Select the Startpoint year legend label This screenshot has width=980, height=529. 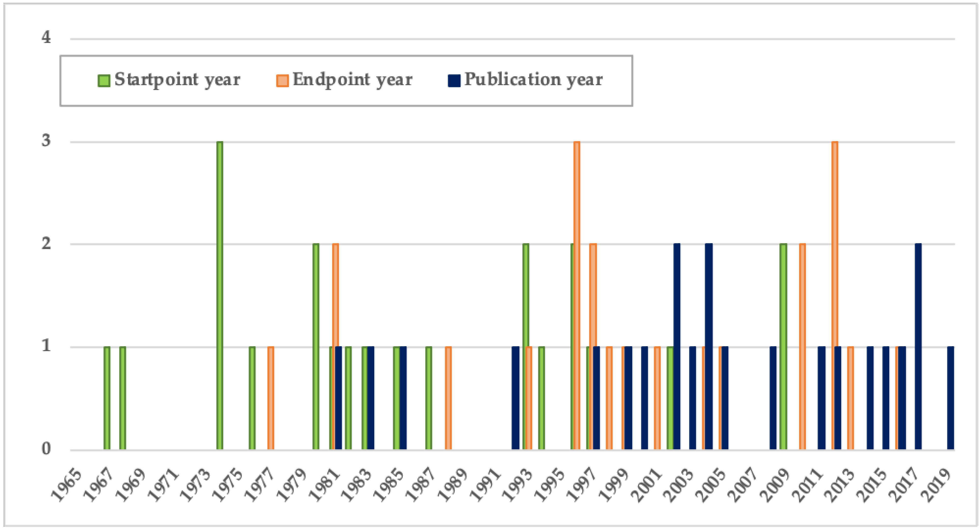[177, 79]
